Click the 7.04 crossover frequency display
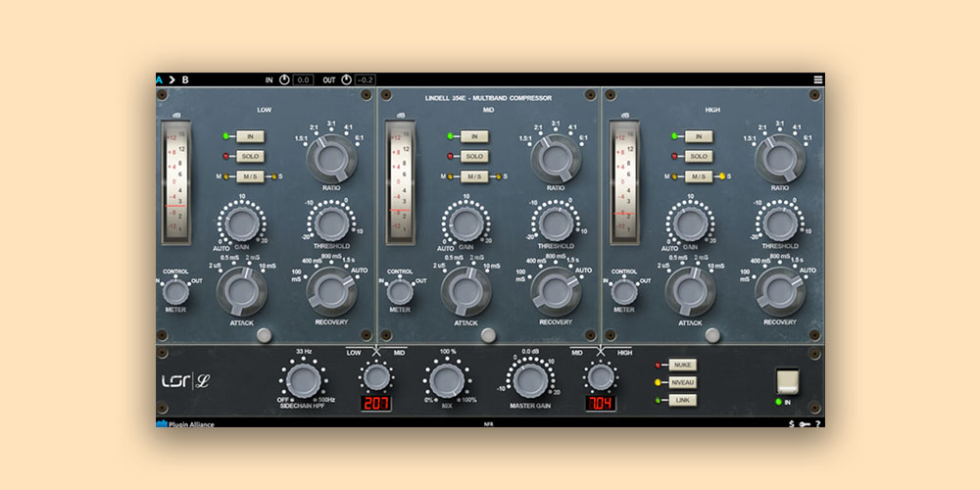 [x=601, y=403]
